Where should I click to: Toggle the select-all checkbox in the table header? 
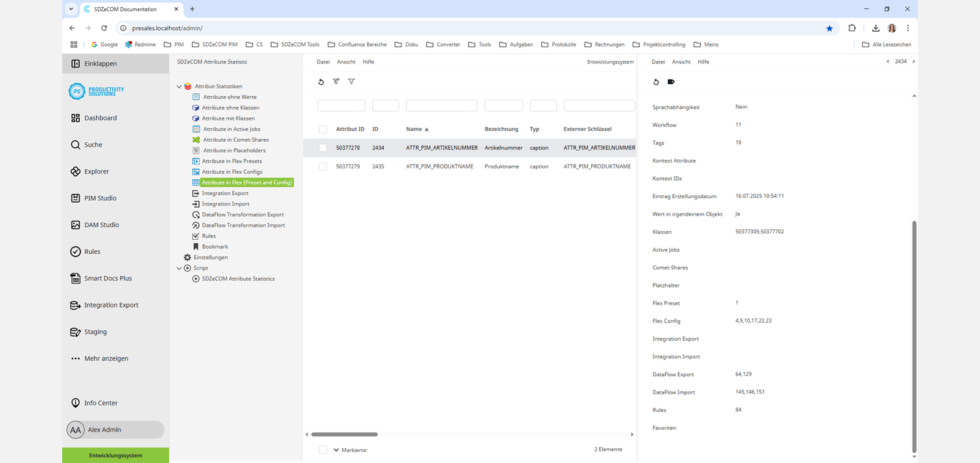(323, 130)
